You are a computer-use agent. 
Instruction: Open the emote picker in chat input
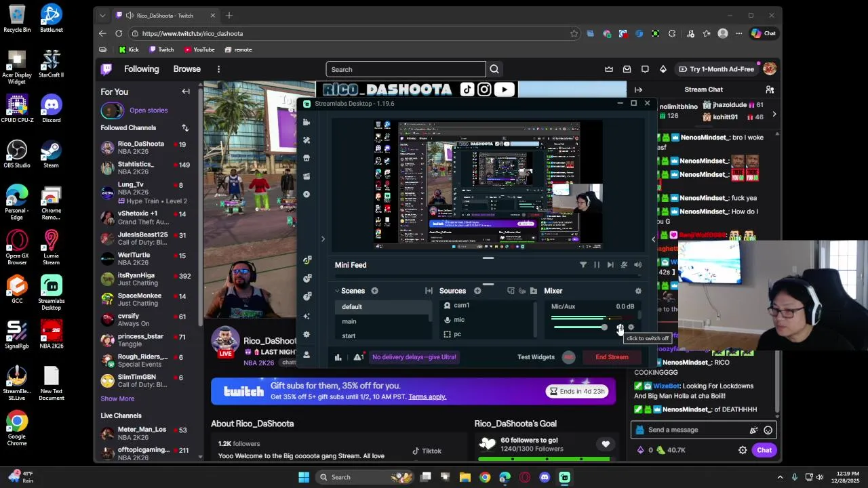(768, 430)
